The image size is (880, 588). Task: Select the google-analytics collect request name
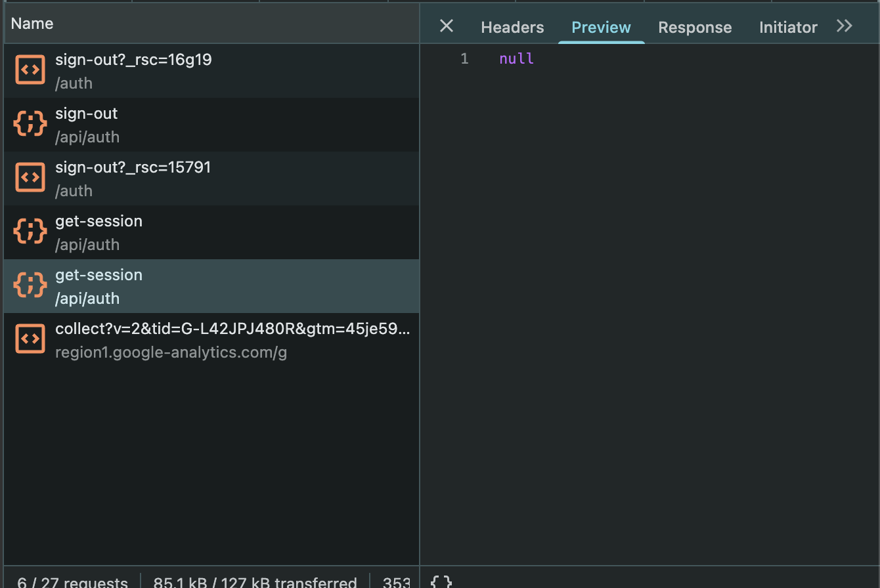pyautogui.click(x=232, y=329)
